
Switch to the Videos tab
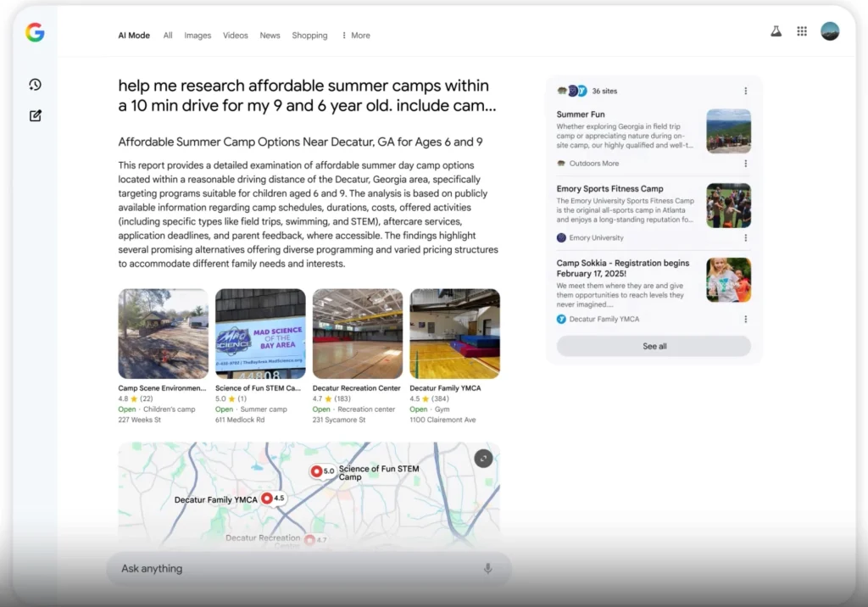[x=236, y=36]
